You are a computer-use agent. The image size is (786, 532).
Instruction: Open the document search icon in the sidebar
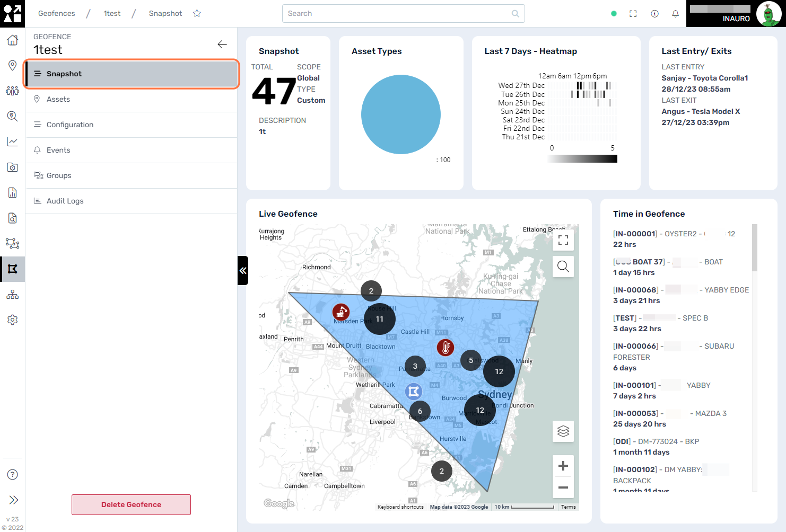coord(12,218)
